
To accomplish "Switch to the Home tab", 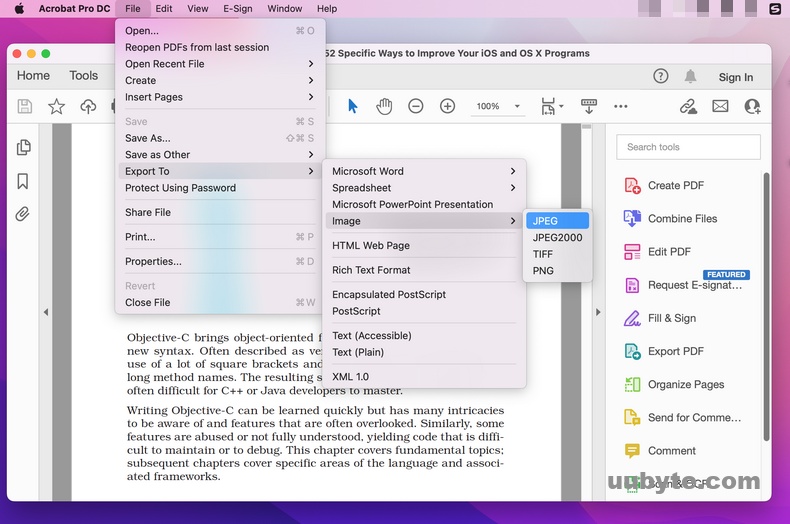I will (x=33, y=76).
